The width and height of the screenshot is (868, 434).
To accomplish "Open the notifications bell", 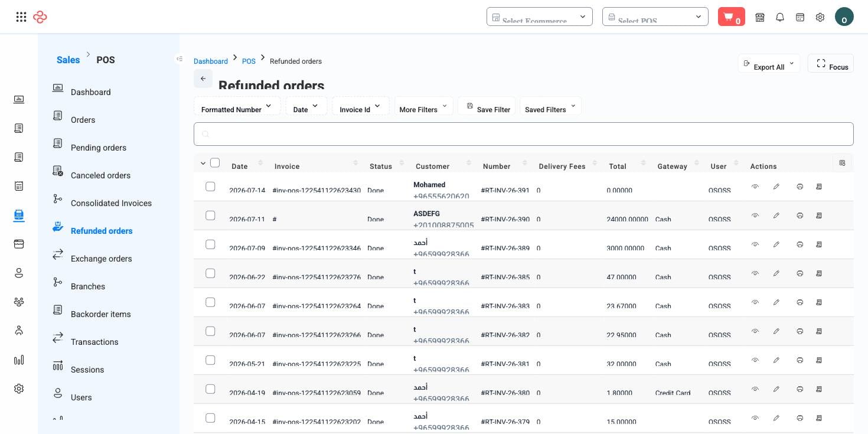I will pyautogui.click(x=780, y=17).
